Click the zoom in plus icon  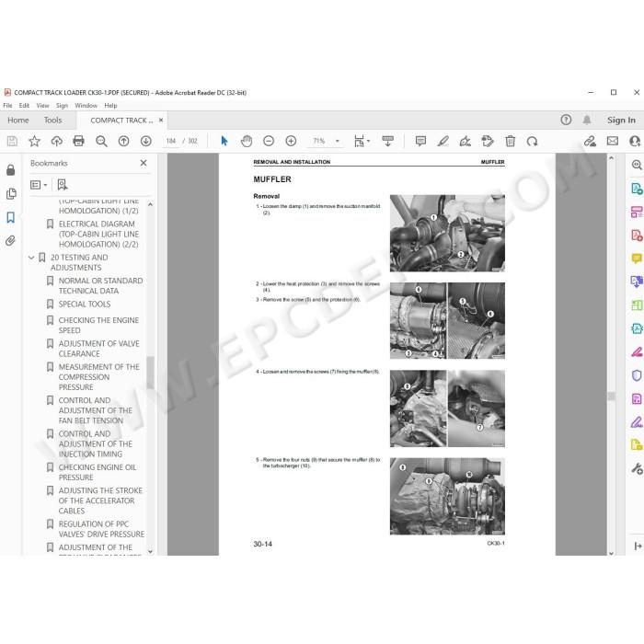291,142
